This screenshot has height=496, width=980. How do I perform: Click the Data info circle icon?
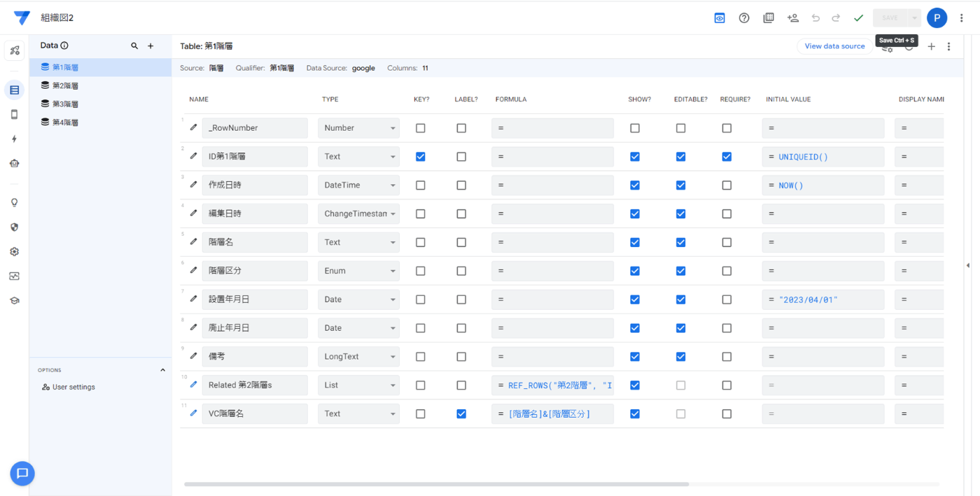tap(64, 45)
